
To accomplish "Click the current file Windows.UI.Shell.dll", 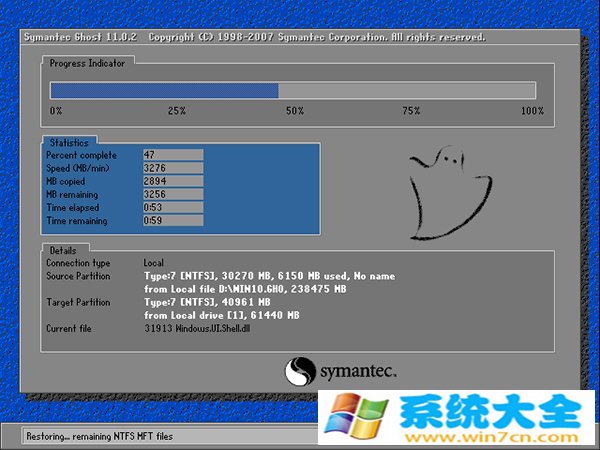I will [x=197, y=328].
